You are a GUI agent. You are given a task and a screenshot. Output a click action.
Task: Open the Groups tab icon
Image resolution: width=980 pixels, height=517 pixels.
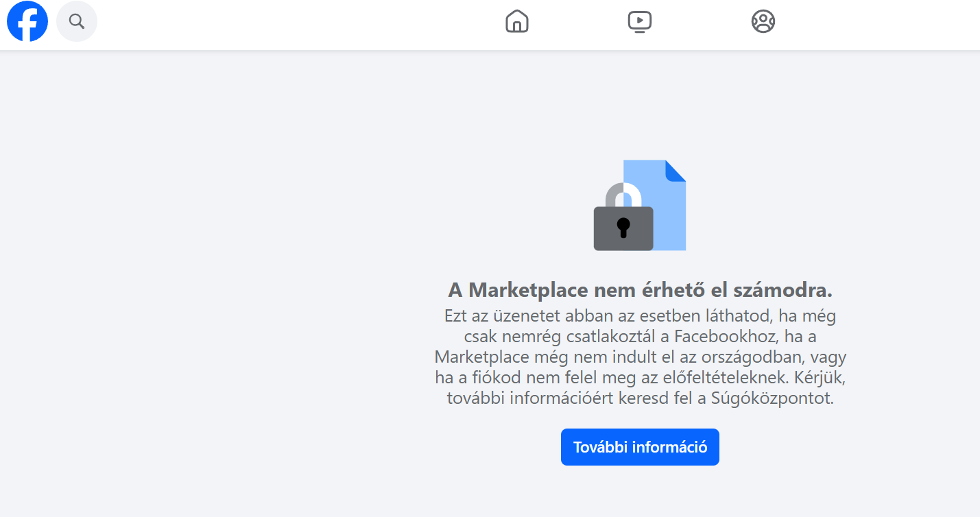pos(763,21)
